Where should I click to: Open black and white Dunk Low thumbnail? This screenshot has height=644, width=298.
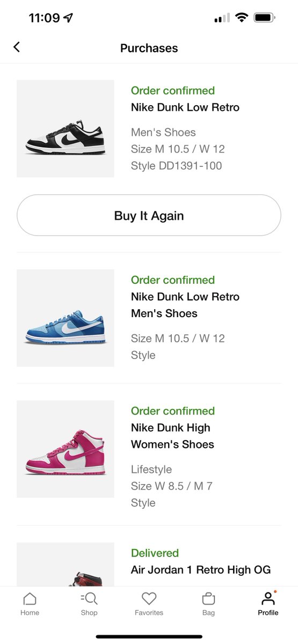click(66, 128)
